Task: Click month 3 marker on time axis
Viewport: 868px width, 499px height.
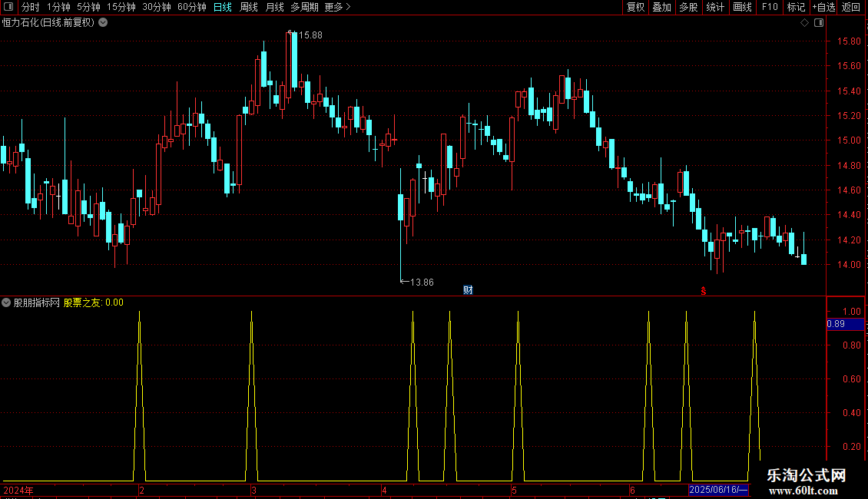Action: pos(253,490)
